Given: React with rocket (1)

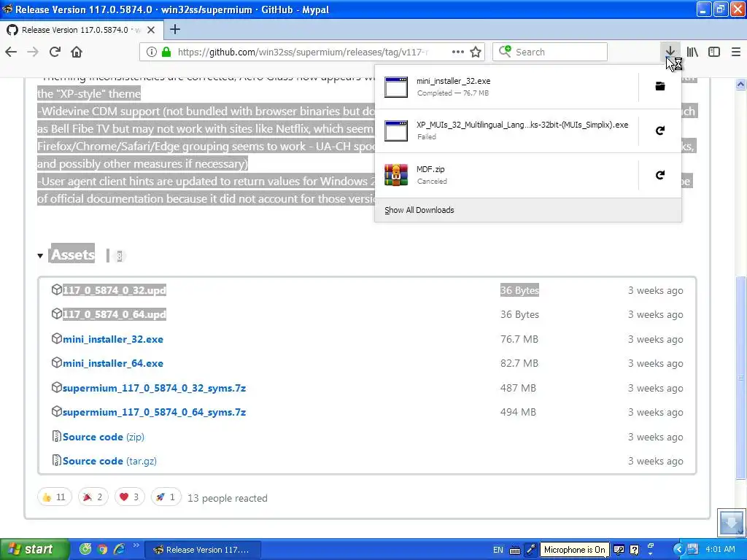Looking at the screenshot, I should 166,497.
